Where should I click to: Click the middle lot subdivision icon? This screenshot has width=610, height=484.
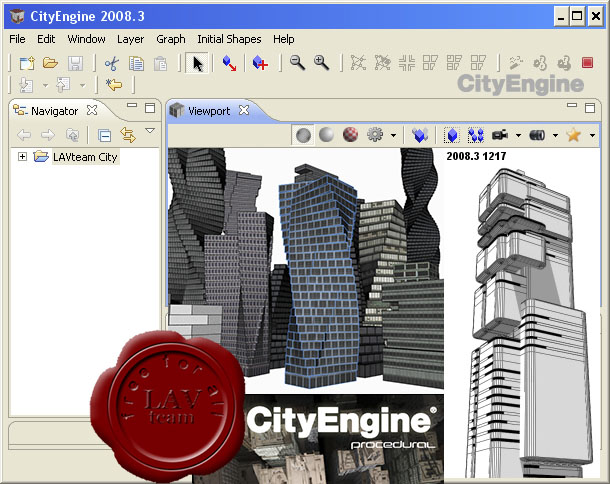(x=454, y=63)
